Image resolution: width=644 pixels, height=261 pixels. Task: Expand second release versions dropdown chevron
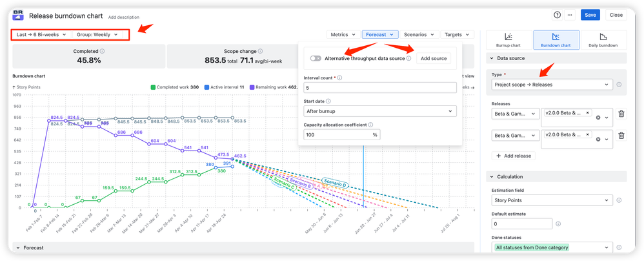point(607,140)
